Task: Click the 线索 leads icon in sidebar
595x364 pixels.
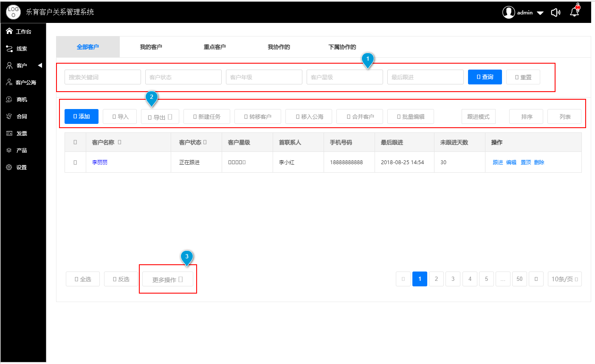Action: (x=9, y=48)
